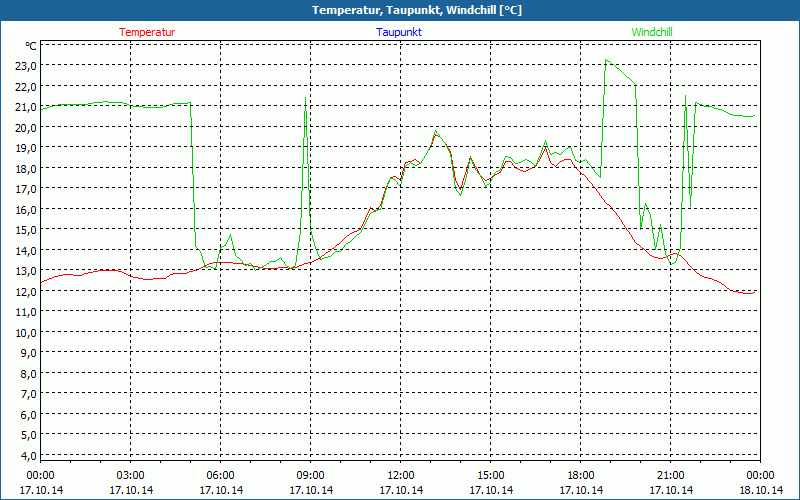Click the 06:00 time axis label
This screenshot has width=800, height=500.
[220, 476]
